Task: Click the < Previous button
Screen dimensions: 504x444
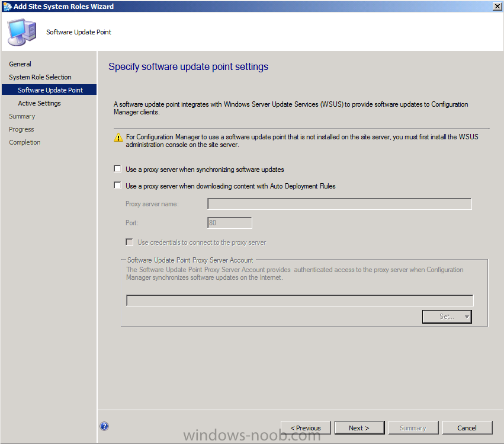Action: 306,427
